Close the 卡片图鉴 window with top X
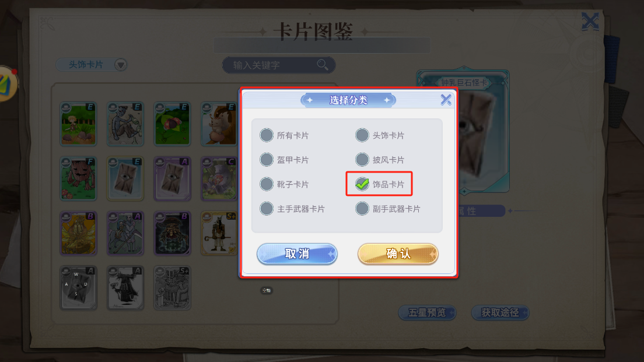644x362 pixels. point(590,22)
